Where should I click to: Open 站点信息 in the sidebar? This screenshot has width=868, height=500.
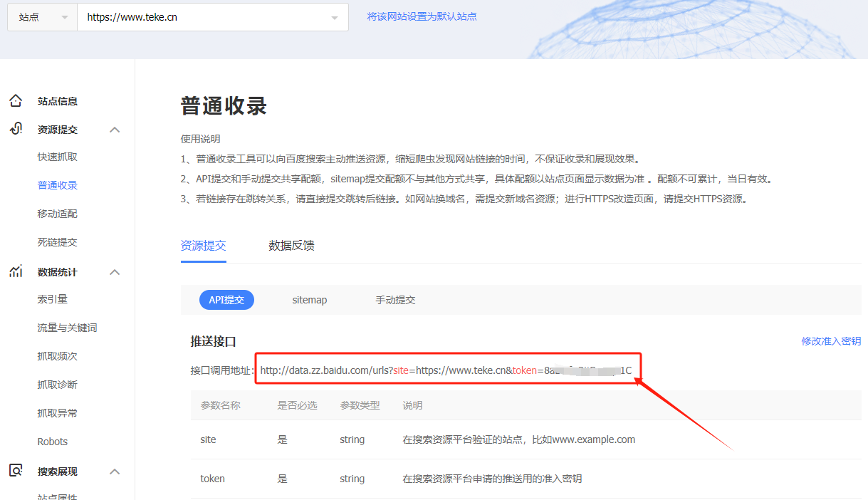[x=58, y=101]
